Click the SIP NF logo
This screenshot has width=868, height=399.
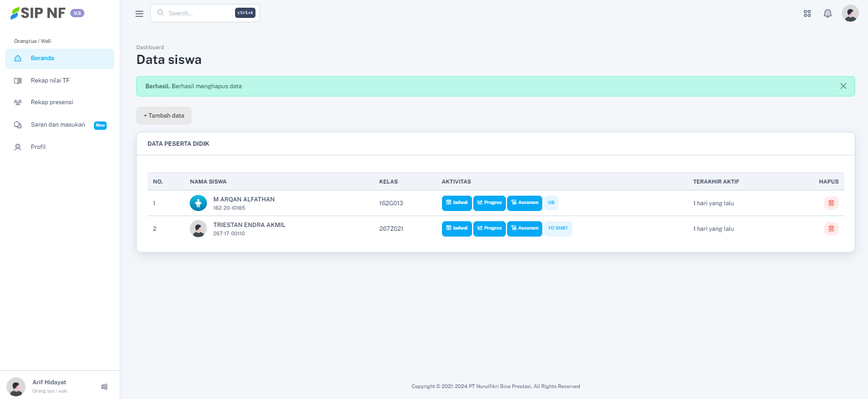click(x=38, y=13)
